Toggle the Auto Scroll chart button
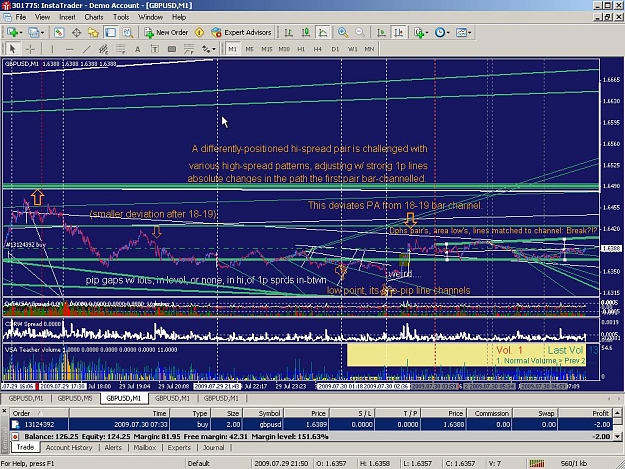 click(381, 32)
